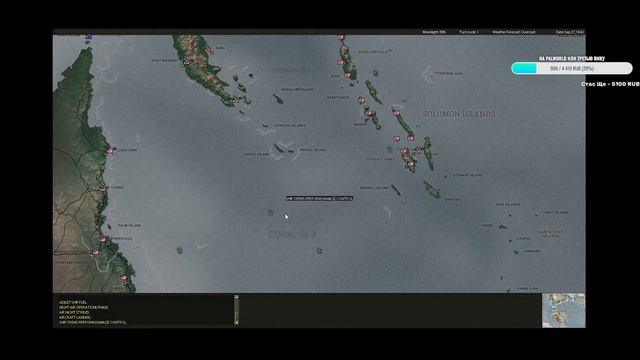Click the NIGHT AIR OPERATIONS PHASE log entry
This screenshot has width=640, height=360.
[84, 307]
